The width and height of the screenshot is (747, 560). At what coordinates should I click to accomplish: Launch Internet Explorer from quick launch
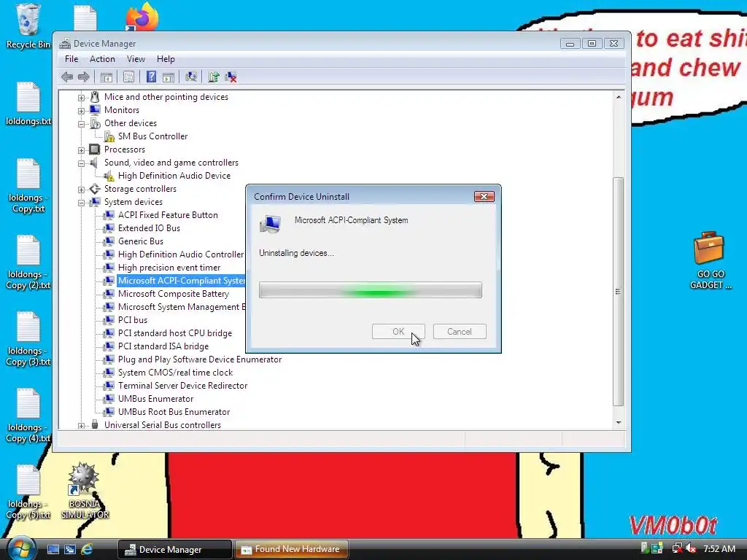(87, 549)
